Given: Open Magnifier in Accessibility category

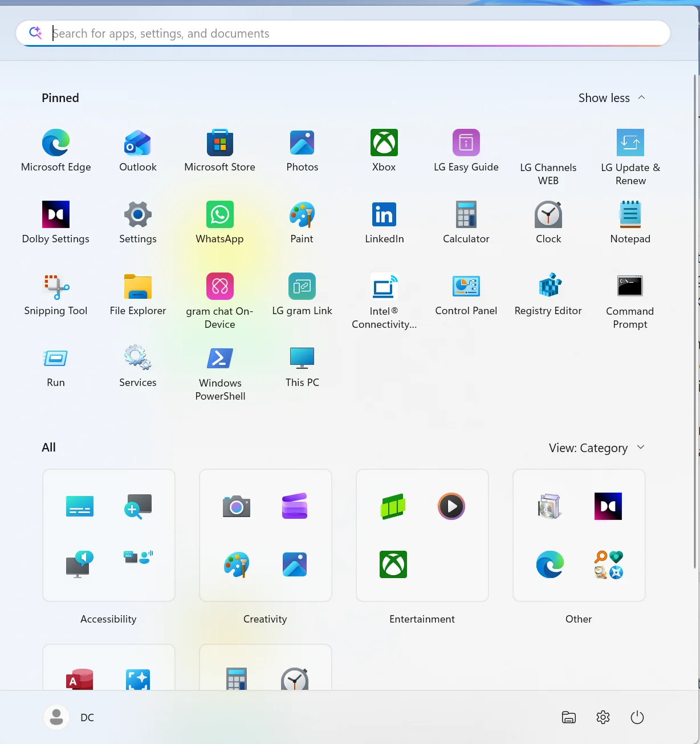Looking at the screenshot, I should [138, 506].
